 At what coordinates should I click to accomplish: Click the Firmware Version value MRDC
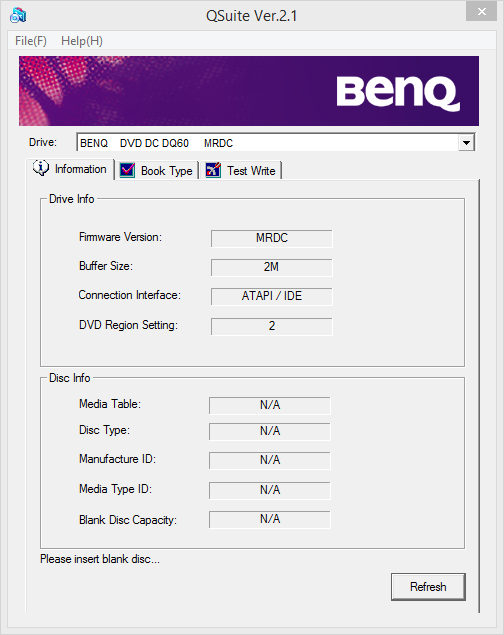click(272, 238)
